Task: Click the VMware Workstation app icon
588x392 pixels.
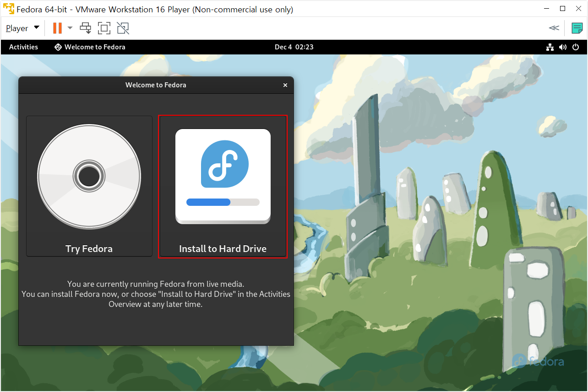Action: pyautogui.click(x=8, y=9)
